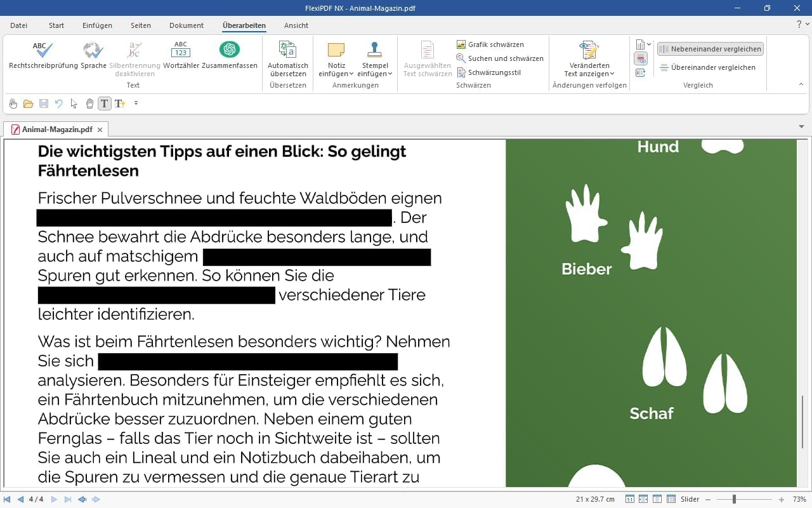Click Schwärzungsstil

coord(488,72)
